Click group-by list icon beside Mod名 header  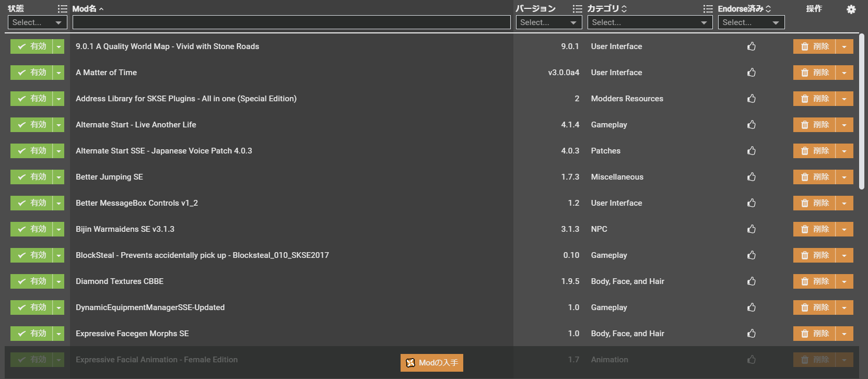[x=63, y=9]
